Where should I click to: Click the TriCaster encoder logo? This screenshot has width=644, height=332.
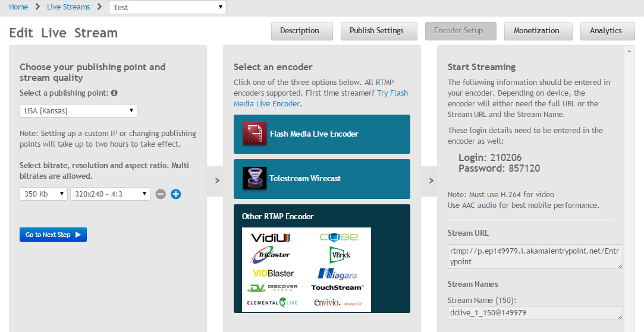pos(271,255)
